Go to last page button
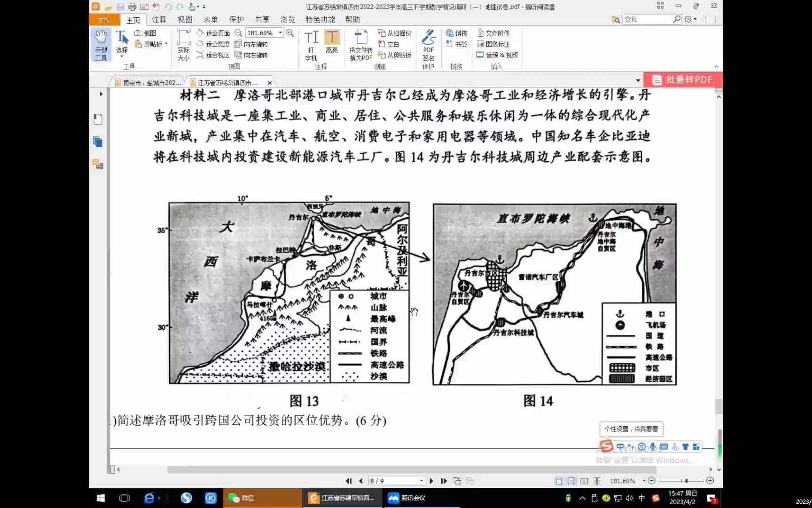 [444, 481]
